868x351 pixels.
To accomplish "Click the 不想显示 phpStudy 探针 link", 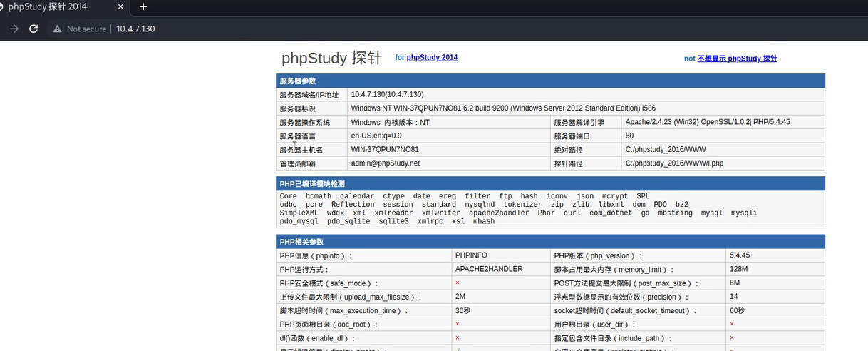I will click(x=737, y=58).
